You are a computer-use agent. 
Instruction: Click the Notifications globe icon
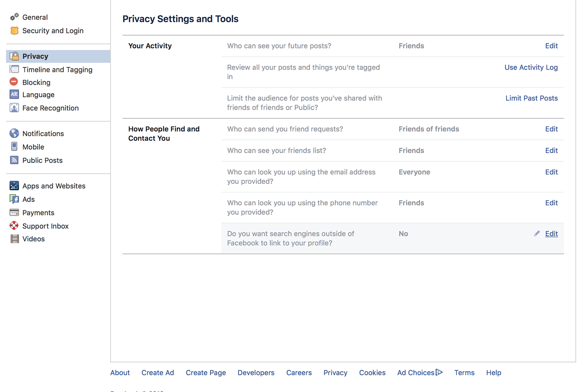pyautogui.click(x=14, y=133)
